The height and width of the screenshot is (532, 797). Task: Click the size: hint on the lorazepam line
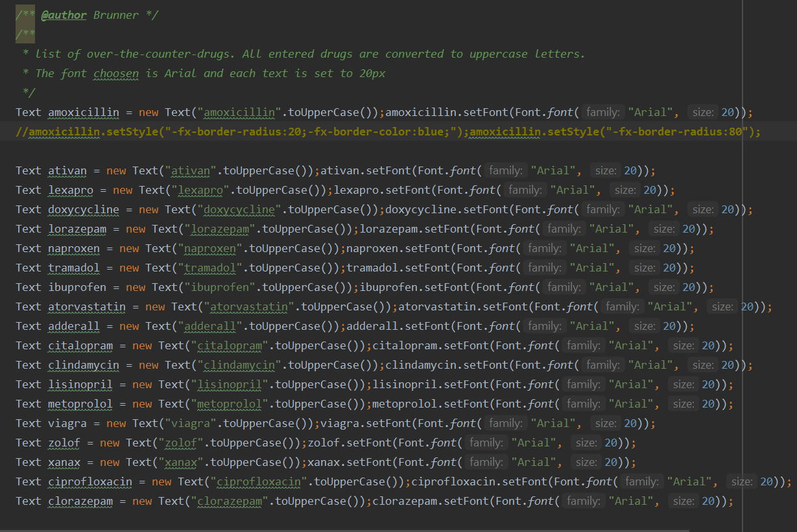point(665,229)
